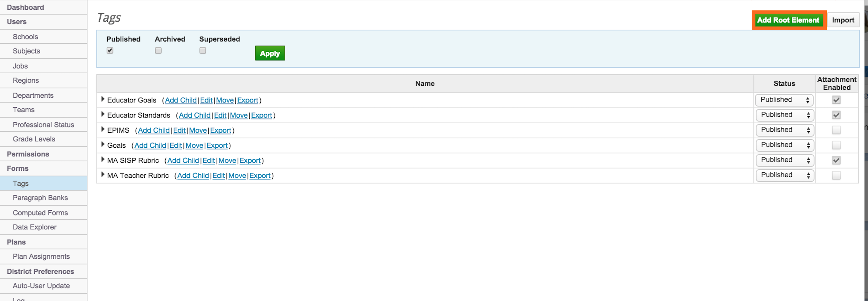Disable attachments for Educator Goals
The width and height of the screenshot is (868, 301).
click(x=836, y=100)
